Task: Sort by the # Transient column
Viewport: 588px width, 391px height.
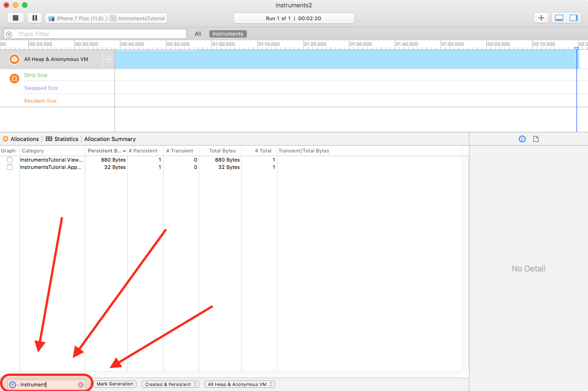Action: (180, 151)
